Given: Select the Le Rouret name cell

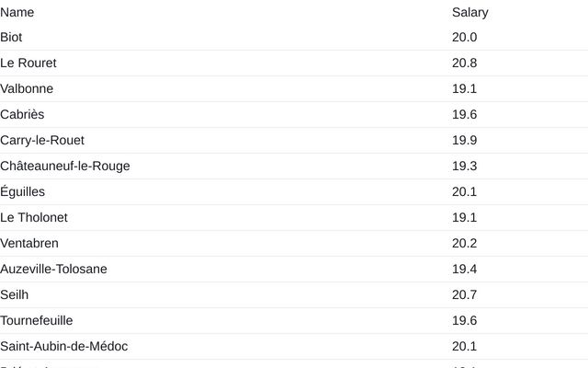Looking at the screenshot, I should tap(28, 63).
